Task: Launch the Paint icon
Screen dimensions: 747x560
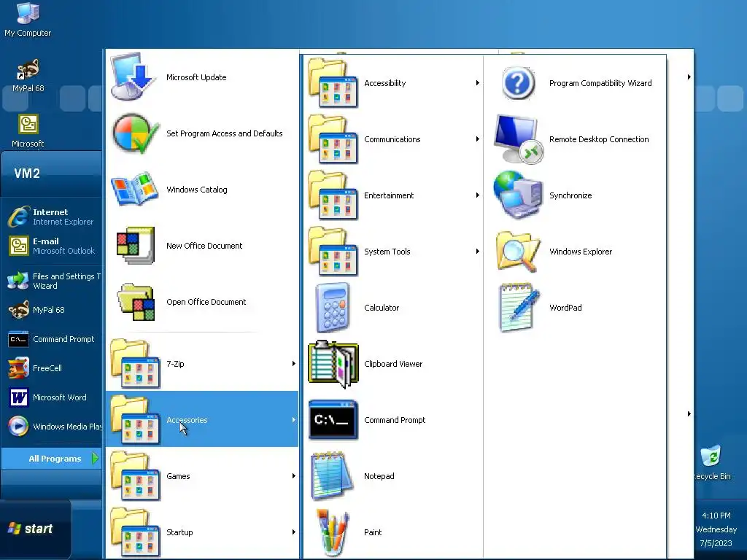Action: [x=333, y=532]
